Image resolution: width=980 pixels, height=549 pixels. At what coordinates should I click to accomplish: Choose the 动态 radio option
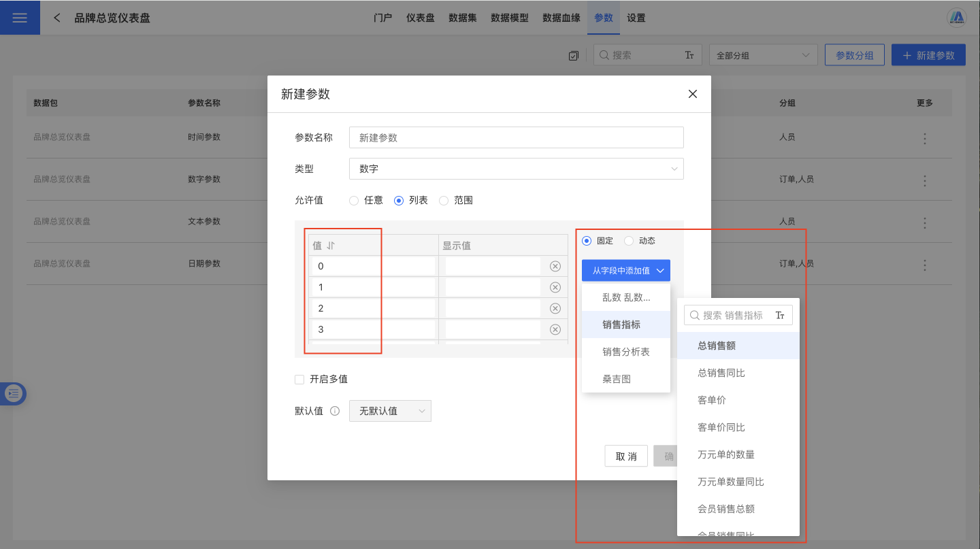(628, 241)
